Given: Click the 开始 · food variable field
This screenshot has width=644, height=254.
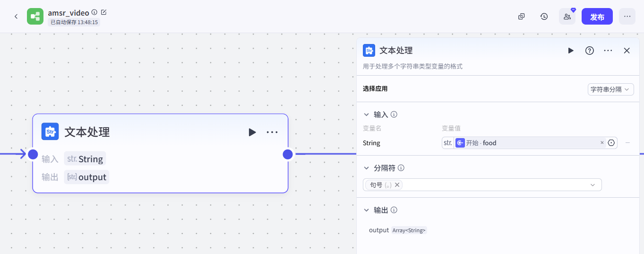Looking at the screenshot, I should (529, 143).
